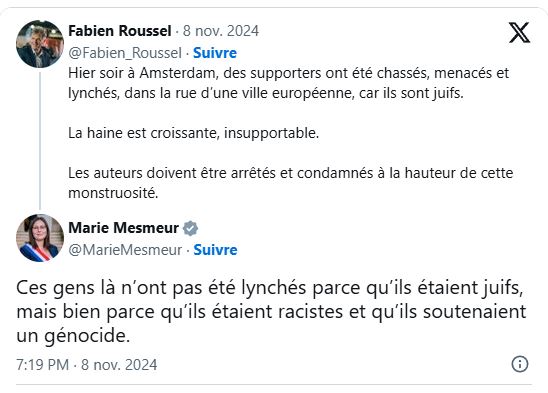Click the thread connector line
This screenshot has width=548, height=393.
pyautogui.click(x=40, y=141)
